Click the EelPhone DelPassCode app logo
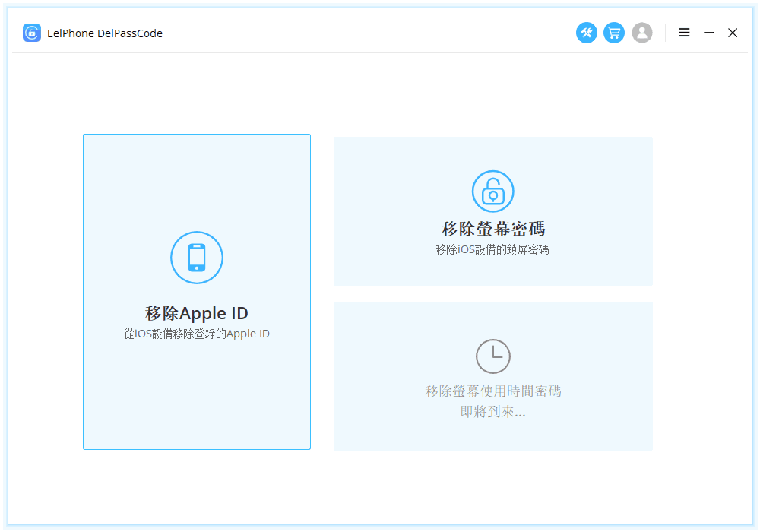Viewport: 760px width, 532px height. tap(32, 33)
